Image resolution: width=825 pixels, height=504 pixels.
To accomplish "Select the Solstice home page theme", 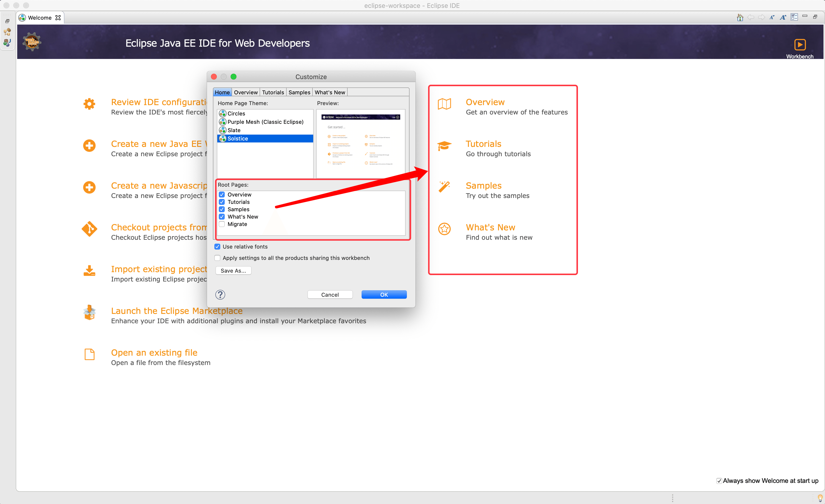I will [x=265, y=139].
